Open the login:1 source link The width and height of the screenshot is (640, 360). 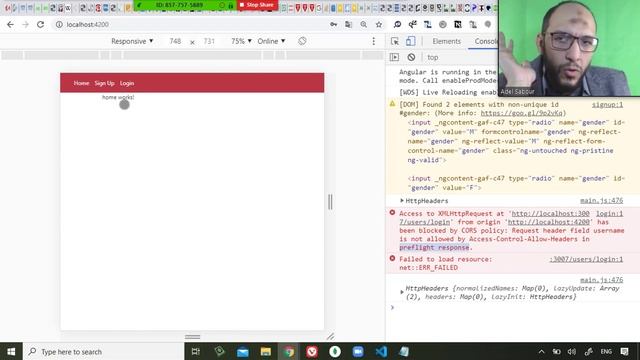609,213
